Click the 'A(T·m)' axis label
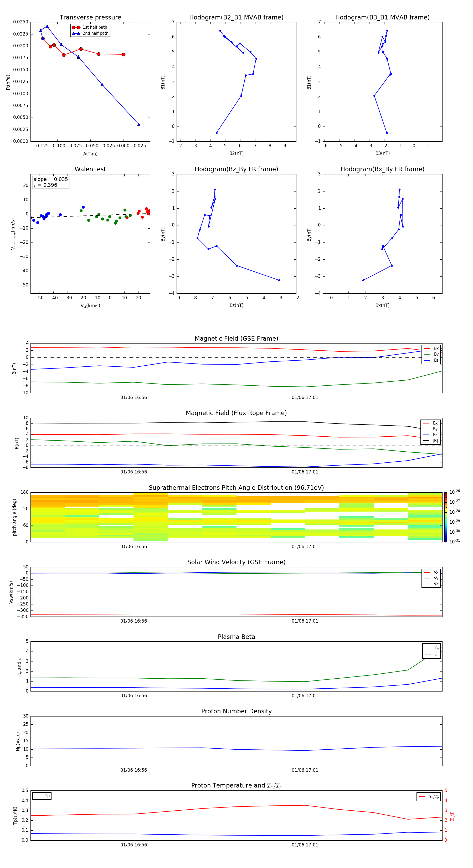This screenshot has width=473, height=868. (90, 154)
